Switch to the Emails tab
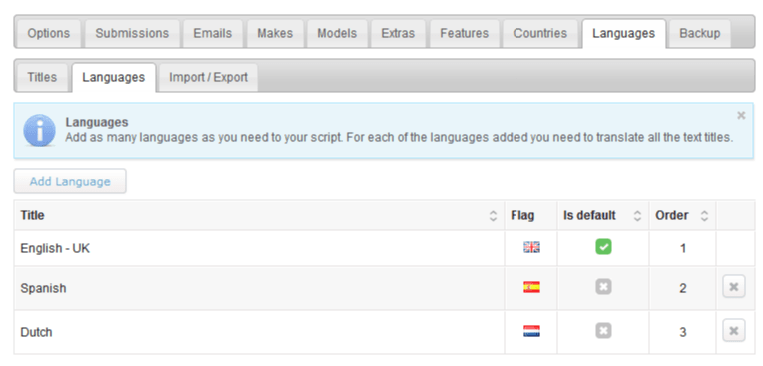Image resolution: width=763 pixels, height=366 pixels. [213, 34]
